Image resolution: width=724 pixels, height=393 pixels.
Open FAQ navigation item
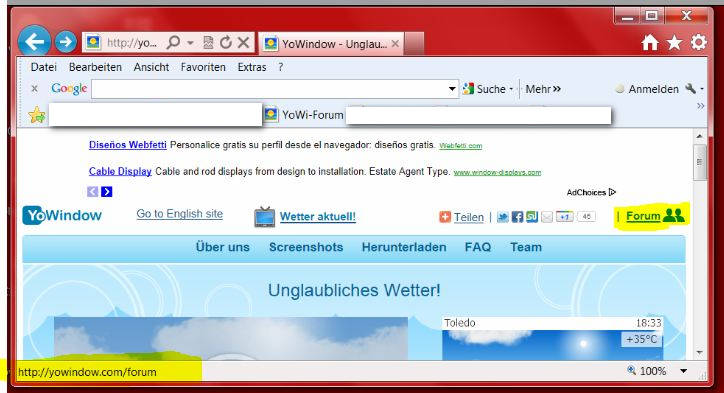[x=478, y=247]
